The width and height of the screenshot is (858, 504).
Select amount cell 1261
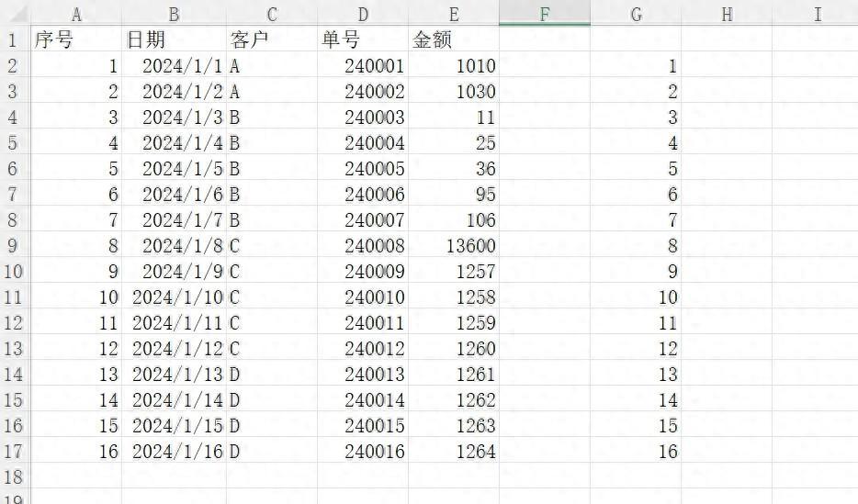454,374
